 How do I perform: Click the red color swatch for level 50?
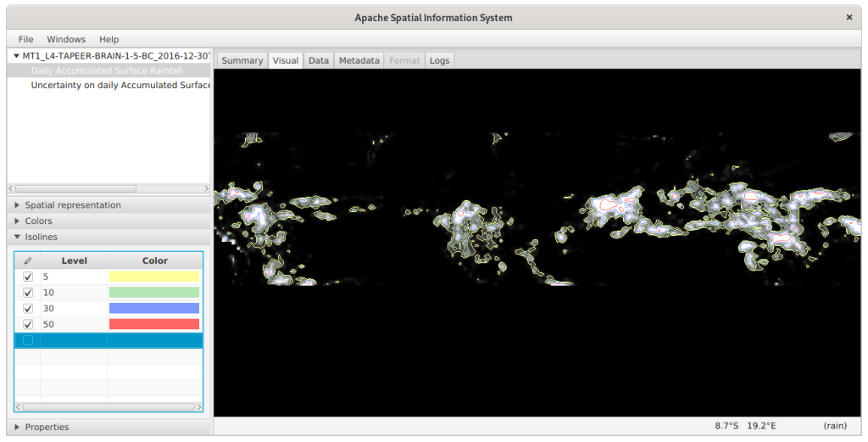pos(154,325)
